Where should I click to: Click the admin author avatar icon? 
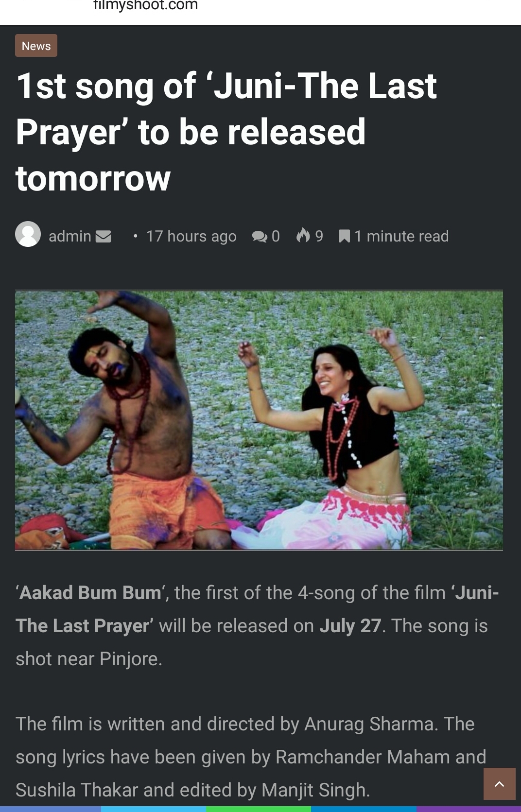tap(28, 234)
